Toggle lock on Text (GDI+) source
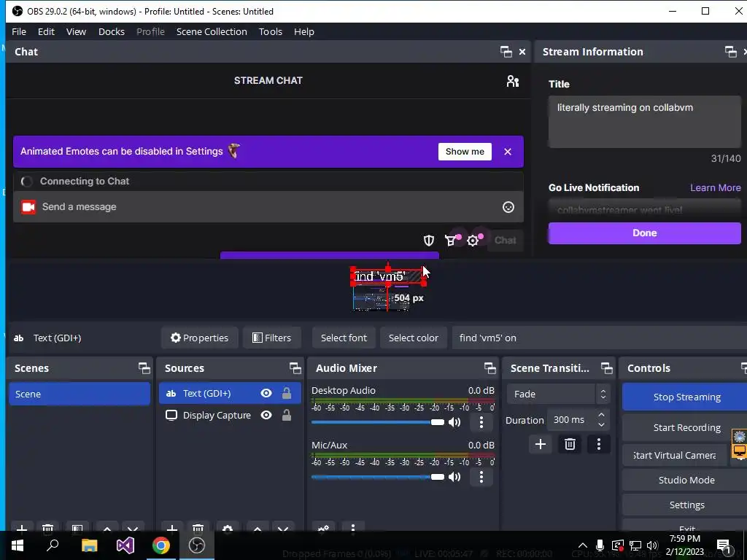747x560 pixels. [x=286, y=393]
